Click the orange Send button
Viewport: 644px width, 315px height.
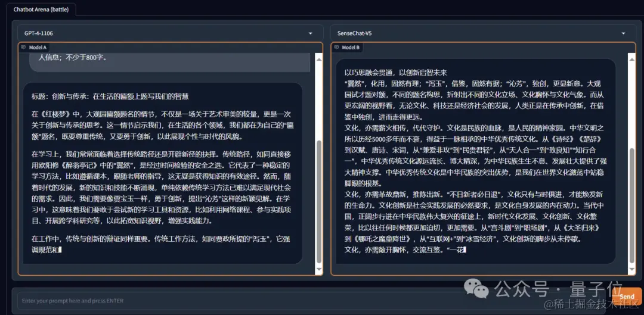click(627, 297)
